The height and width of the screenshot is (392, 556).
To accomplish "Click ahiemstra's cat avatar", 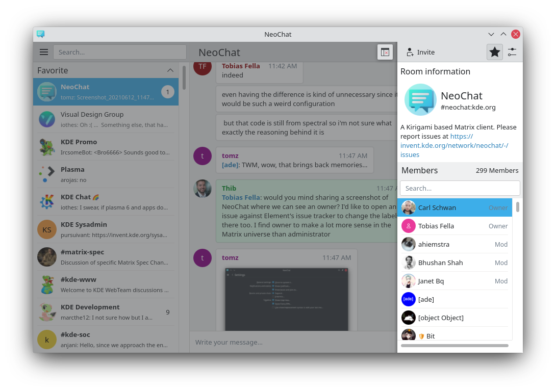I will coord(409,245).
